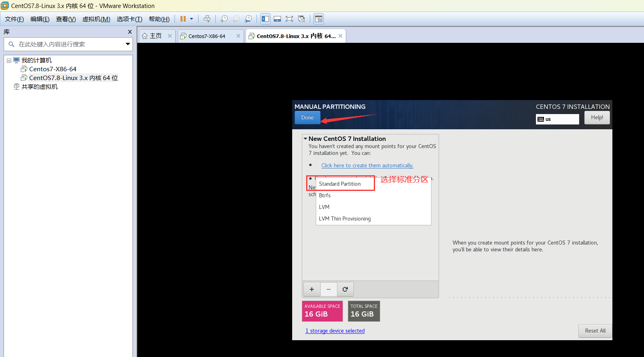This screenshot has height=357, width=644.
Task: Close the 库 library panel
Action: tap(130, 32)
